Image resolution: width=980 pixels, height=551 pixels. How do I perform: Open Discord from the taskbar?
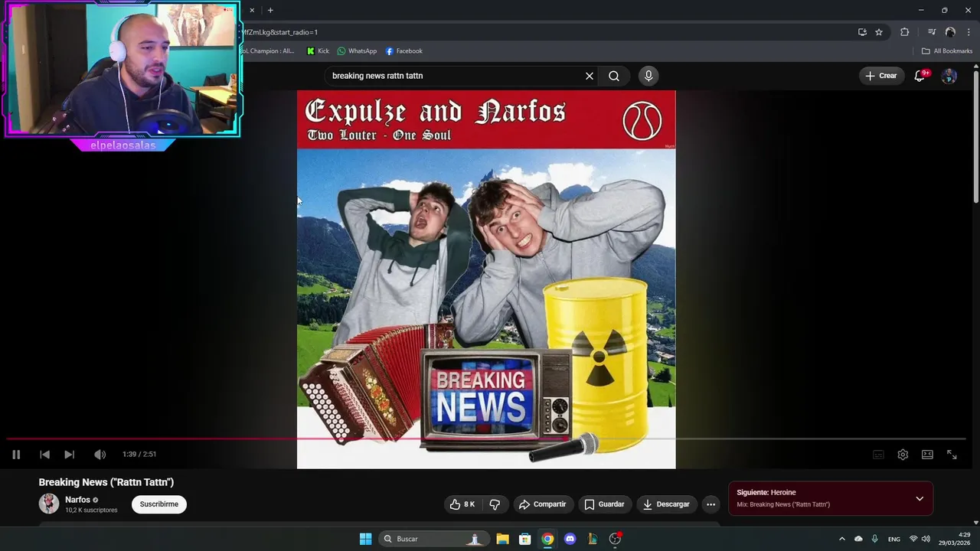point(570,539)
